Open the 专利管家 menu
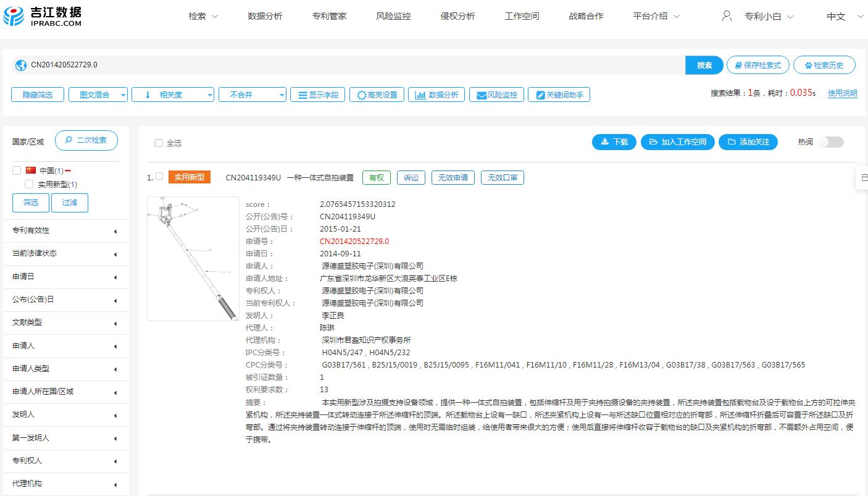Viewport: 868px width, 496px height. coord(329,16)
